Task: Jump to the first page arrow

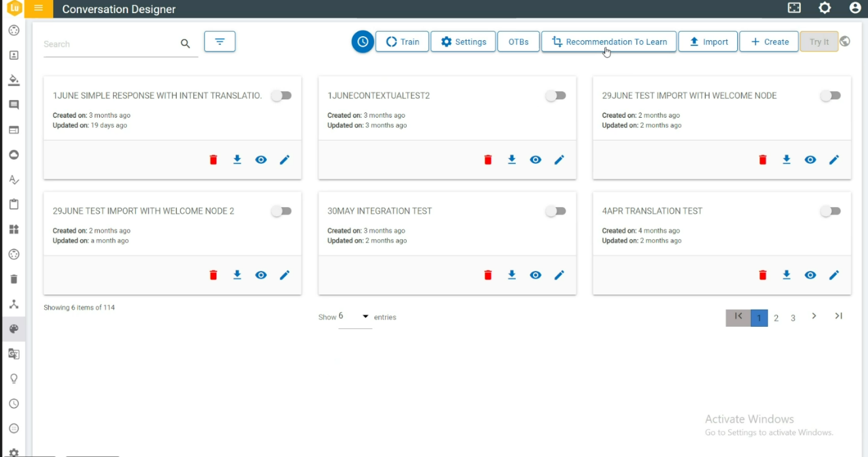Action: (738, 317)
